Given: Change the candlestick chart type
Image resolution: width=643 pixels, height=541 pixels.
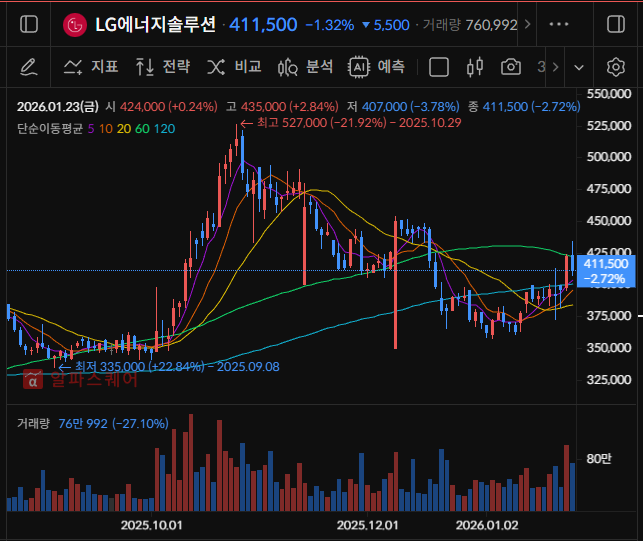Looking at the screenshot, I should [474, 67].
